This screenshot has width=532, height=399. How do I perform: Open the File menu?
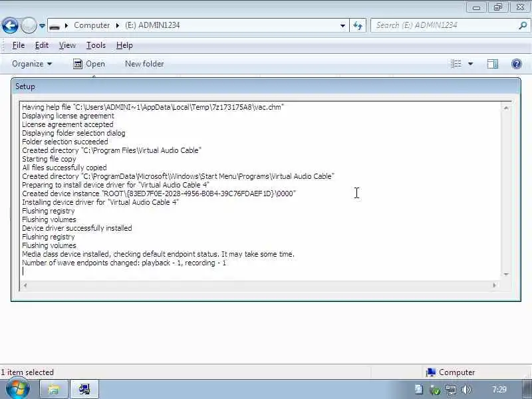[19, 45]
